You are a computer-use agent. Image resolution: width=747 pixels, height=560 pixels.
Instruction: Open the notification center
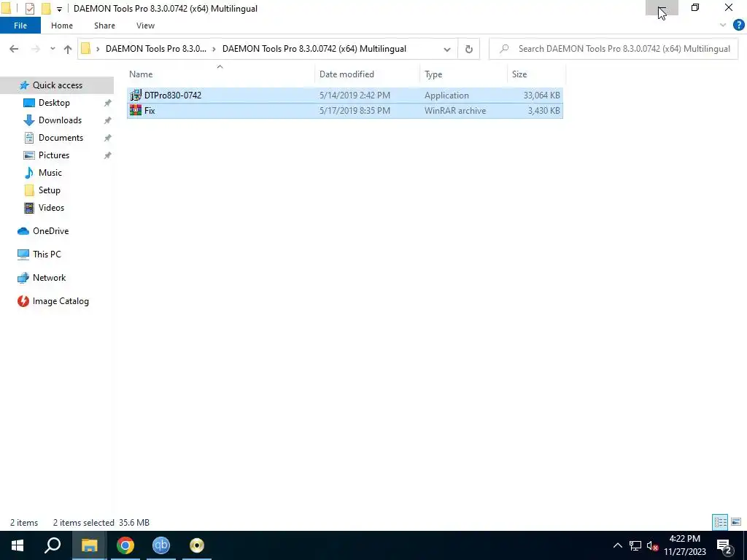pos(724,545)
